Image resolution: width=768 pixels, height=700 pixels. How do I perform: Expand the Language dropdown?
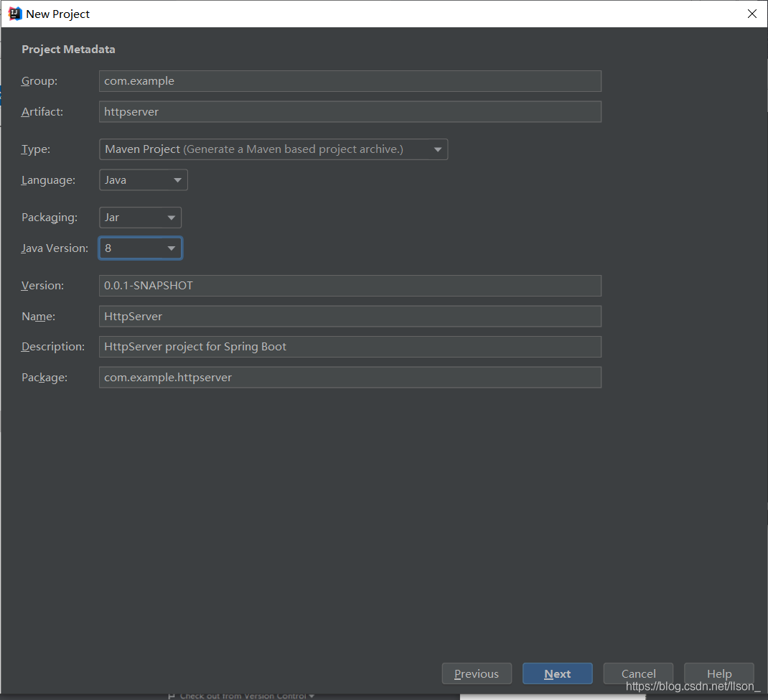tap(144, 180)
